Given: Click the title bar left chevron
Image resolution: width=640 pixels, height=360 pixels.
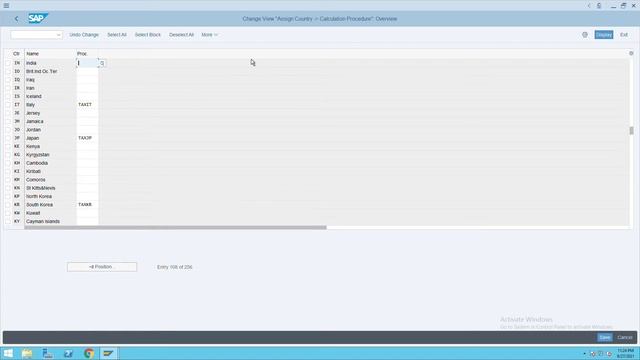Looking at the screenshot, I should [589, 6].
